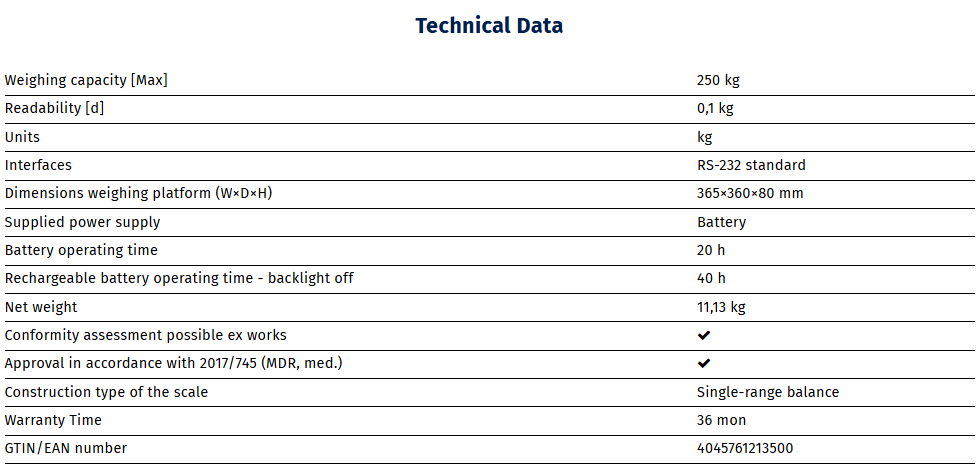Viewport: 976px width, 465px height.
Task: Click the Technical Data heading
Action: 489,26
